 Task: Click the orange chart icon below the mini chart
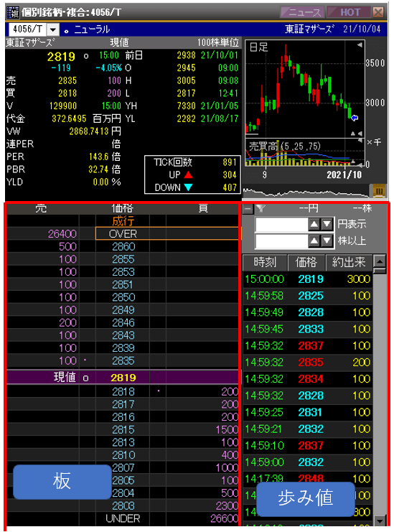pos(379,191)
